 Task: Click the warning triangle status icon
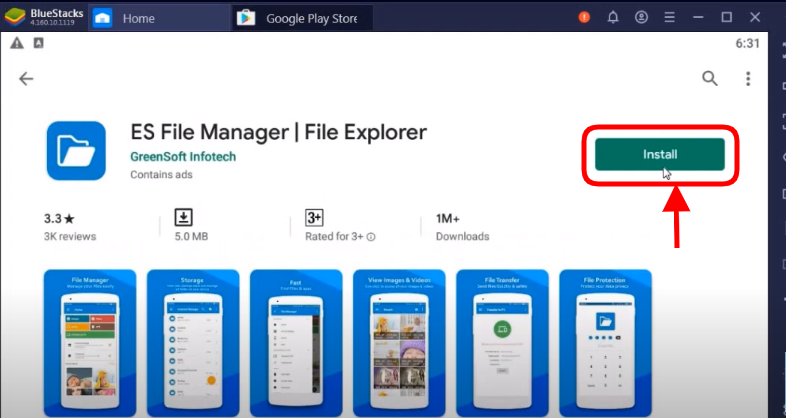tap(17, 44)
